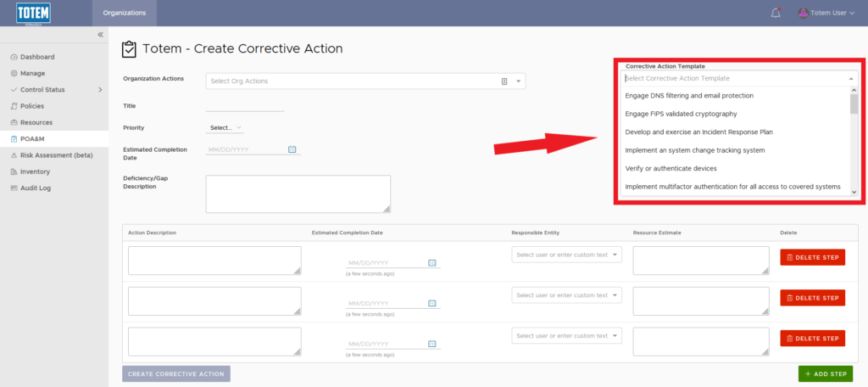Choose Implement multifactor authentication template

point(735,187)
